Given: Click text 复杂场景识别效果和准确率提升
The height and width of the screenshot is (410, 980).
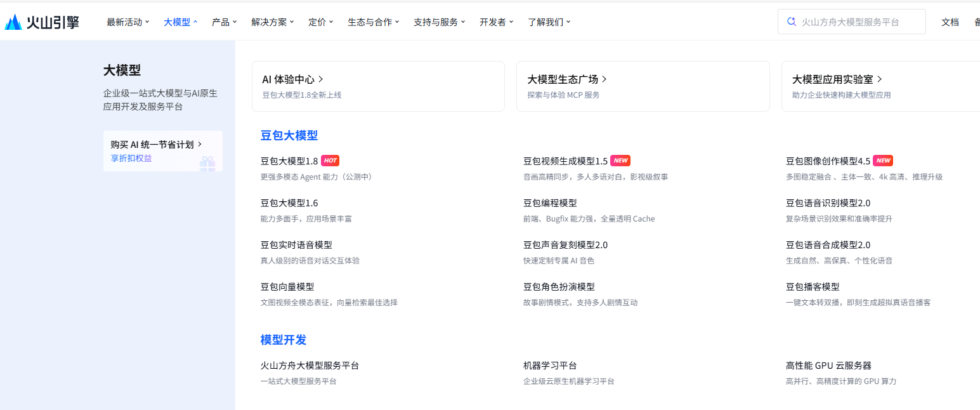Looking at the screenshot, I should pos(839,219).
